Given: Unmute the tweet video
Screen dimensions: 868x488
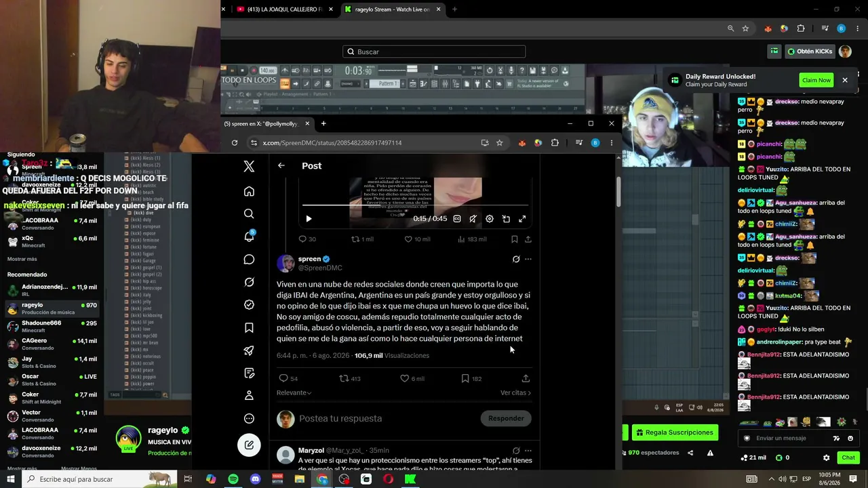Looking at the screenshot, I should pyautogui.click(x=473, y=219).
